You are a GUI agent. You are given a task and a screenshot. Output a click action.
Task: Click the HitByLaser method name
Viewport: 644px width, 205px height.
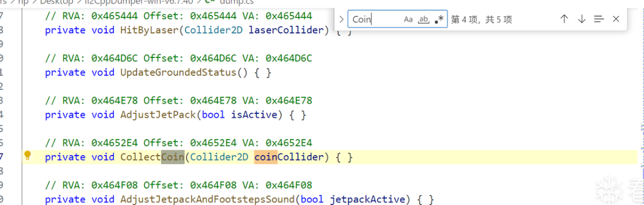(150, 30)
